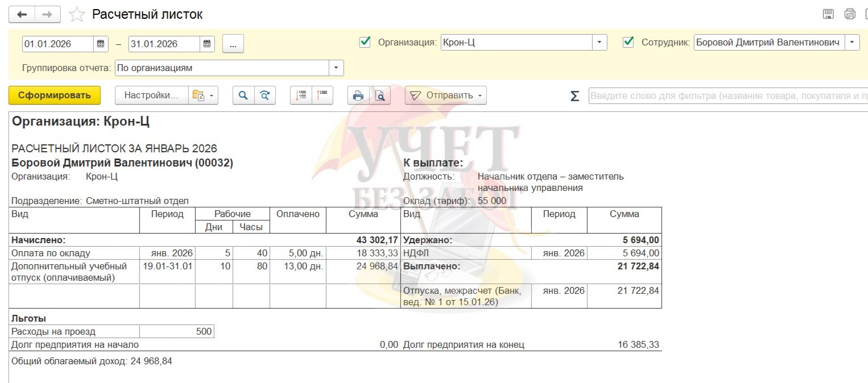Click the filter word search field
The height and width of the screenshot is (383, 868).
click(728, 96)
